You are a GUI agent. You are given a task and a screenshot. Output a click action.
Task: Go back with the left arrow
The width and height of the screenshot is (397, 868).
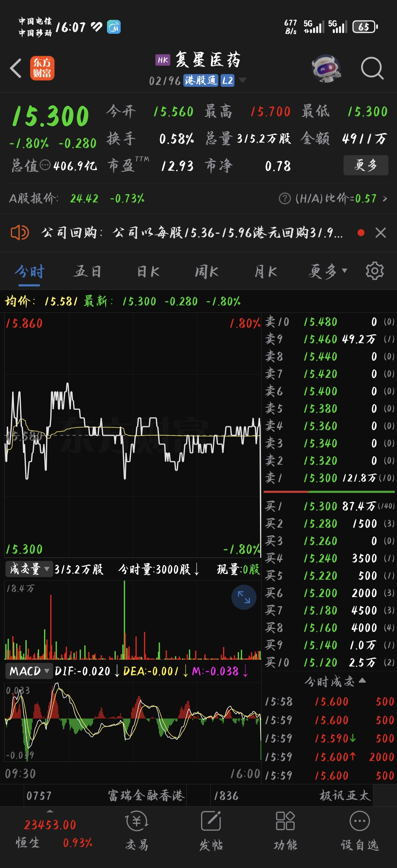point(16,68)
